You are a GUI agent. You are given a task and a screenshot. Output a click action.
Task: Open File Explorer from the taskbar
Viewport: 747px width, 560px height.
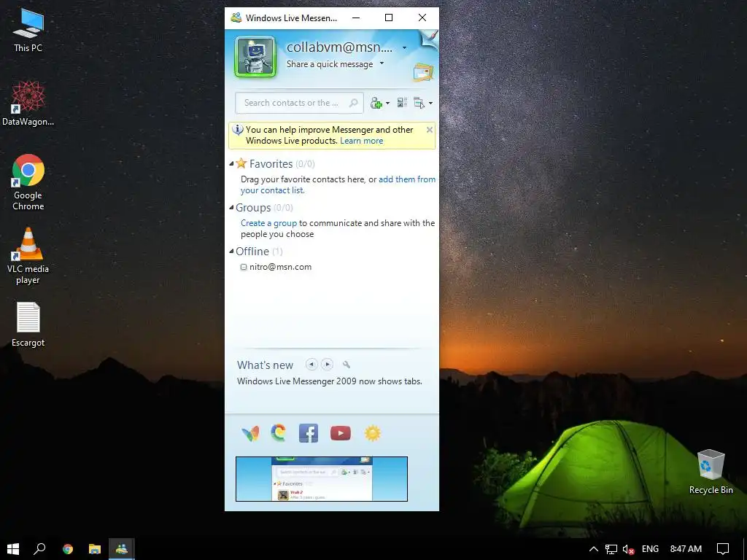pyautogui.click(x=95, y=548)
